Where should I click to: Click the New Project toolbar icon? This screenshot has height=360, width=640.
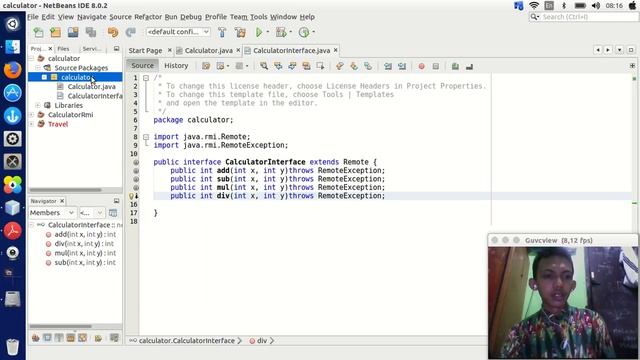coord(56,32)
